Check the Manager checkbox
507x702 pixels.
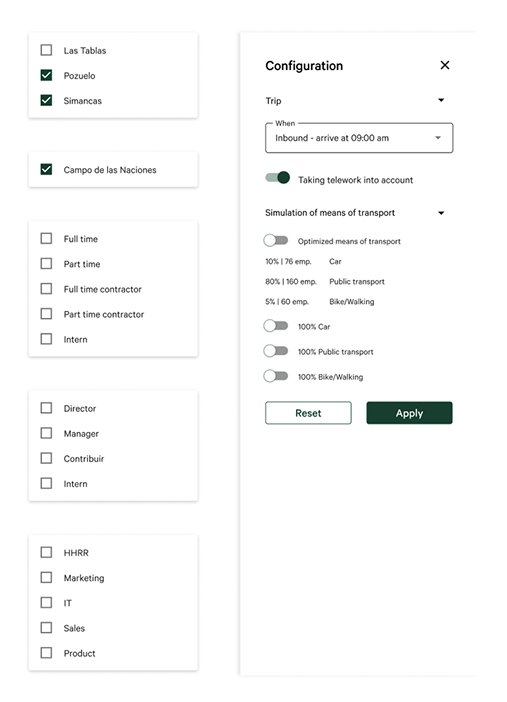(46, 433)
